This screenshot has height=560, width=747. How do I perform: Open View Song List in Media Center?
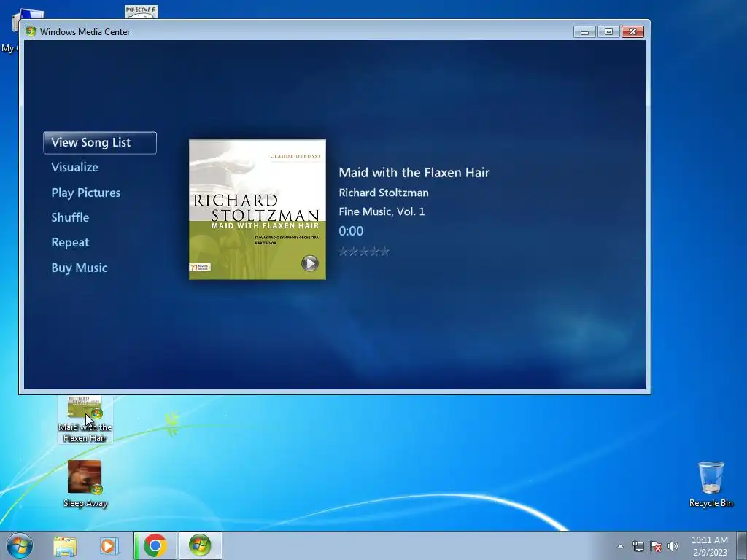tap(99, 142)
